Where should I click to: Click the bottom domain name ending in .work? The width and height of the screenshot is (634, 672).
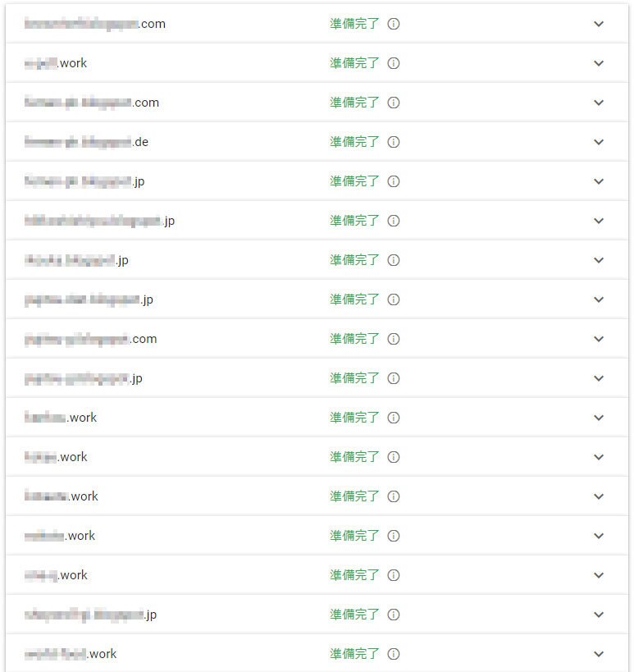pos(71,654)
